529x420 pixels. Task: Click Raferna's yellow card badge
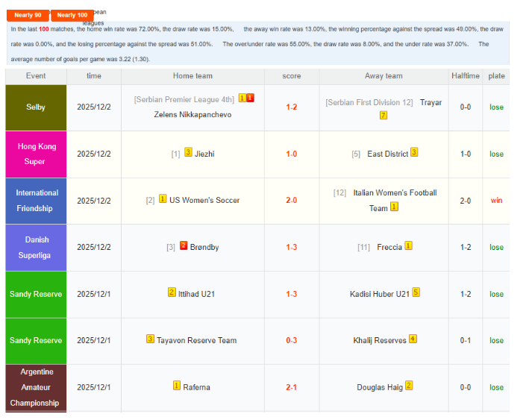[177, 385]
